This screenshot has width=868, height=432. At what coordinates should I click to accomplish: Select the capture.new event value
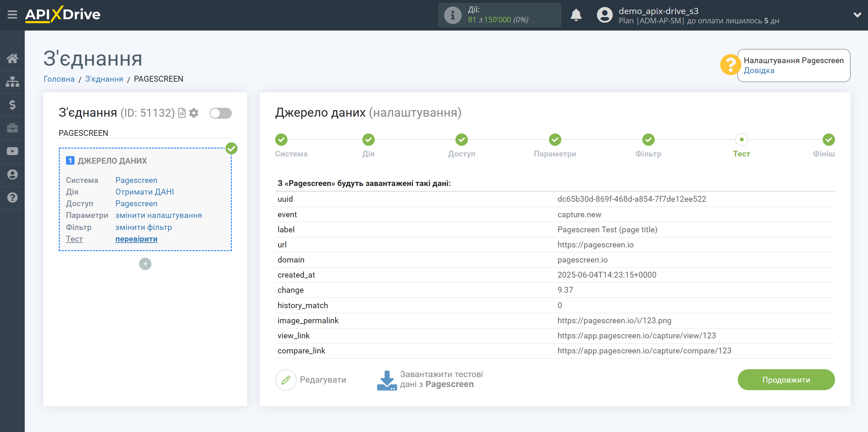click(579, 214)
